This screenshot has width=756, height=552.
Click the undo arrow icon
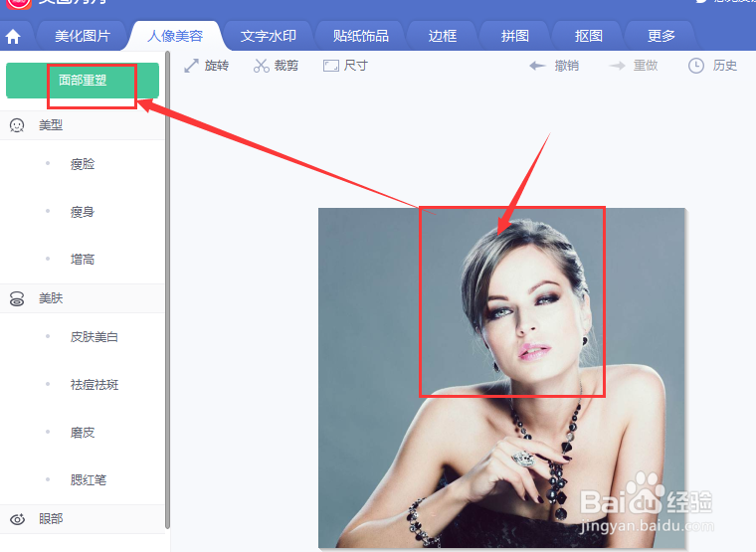tap(537, 66)
